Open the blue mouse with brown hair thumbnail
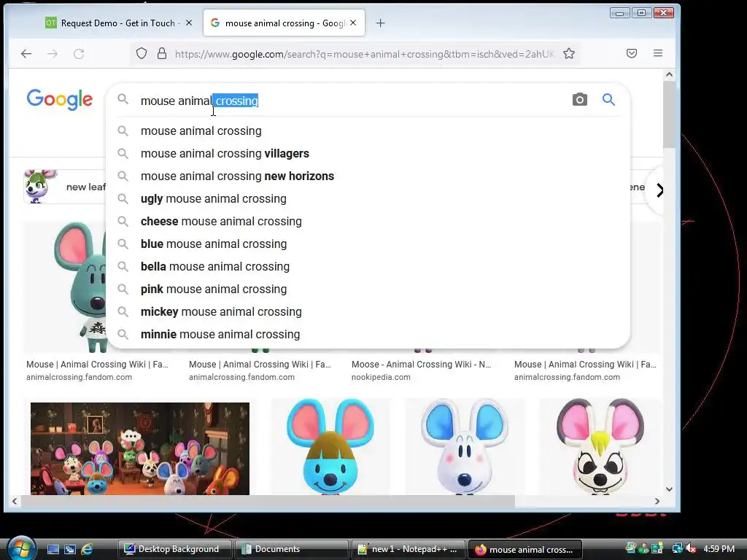 click(330, 447)
